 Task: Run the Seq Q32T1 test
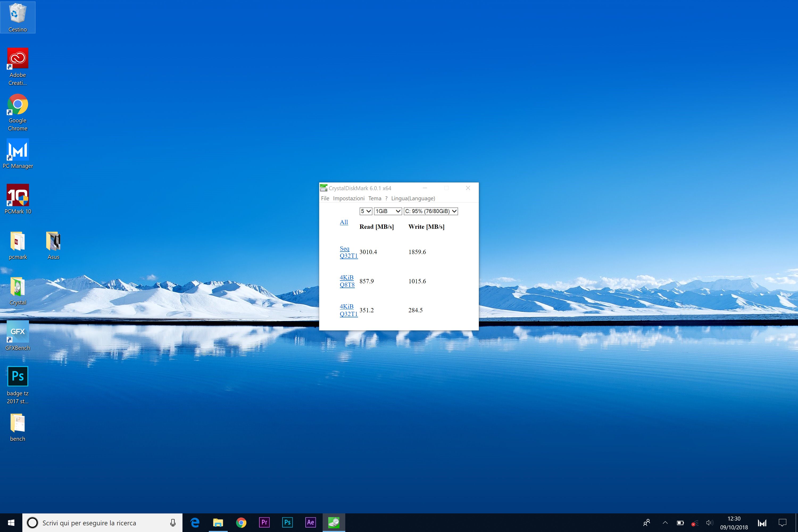coord(348,252)
